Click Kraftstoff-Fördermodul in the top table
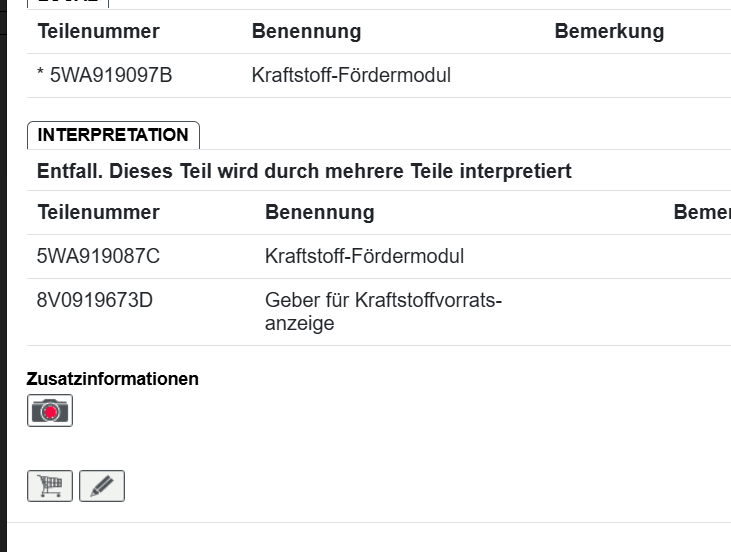This screenshot has width=731, height=552. click(351, 75)
